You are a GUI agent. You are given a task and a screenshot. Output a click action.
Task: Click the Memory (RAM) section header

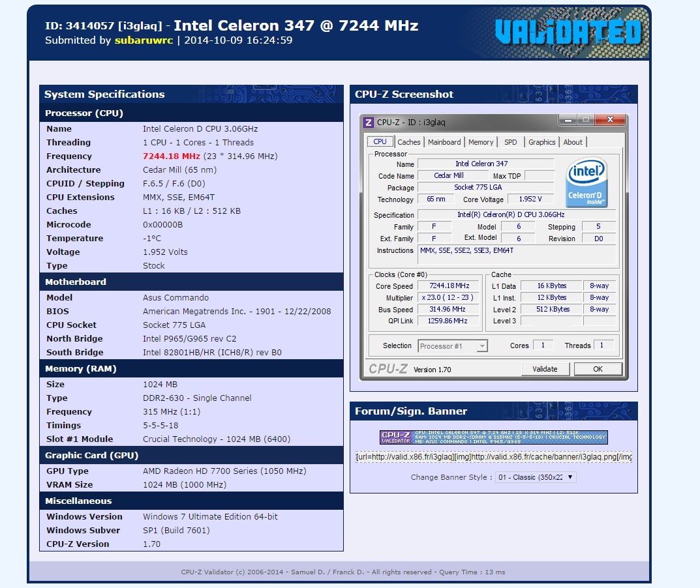click(191, 369)
